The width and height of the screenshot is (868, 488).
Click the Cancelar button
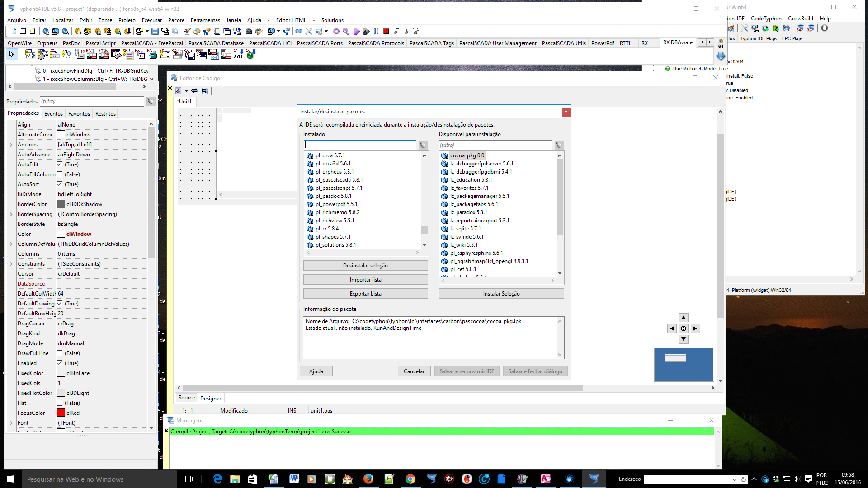[x=414, y=371]
